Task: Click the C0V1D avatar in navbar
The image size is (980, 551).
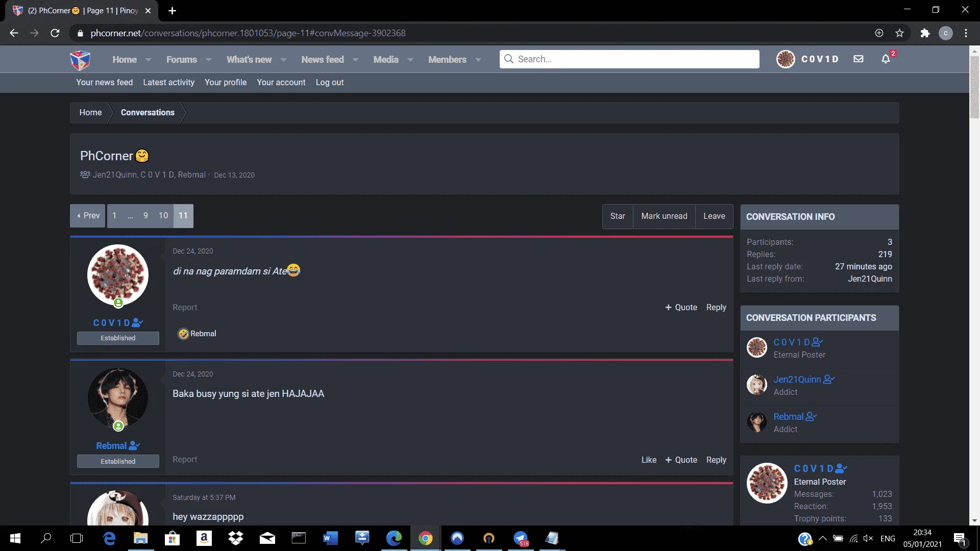Action: (786, 59)
